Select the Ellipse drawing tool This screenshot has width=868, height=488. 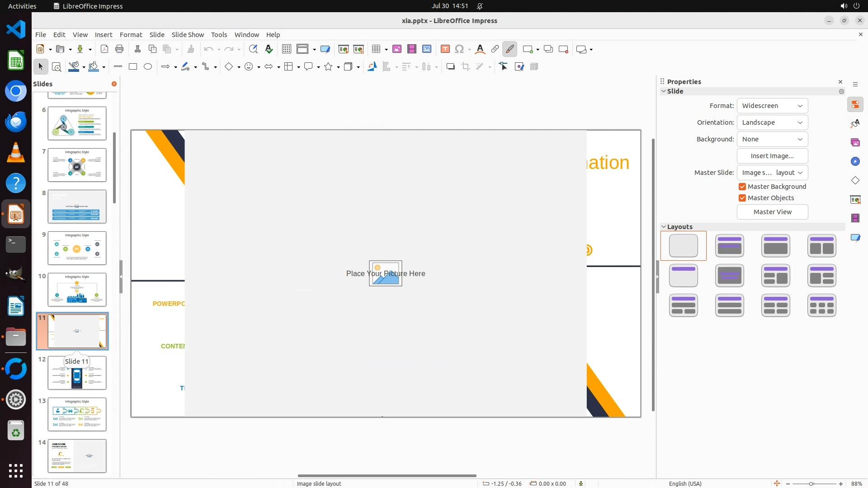point(148,67)
